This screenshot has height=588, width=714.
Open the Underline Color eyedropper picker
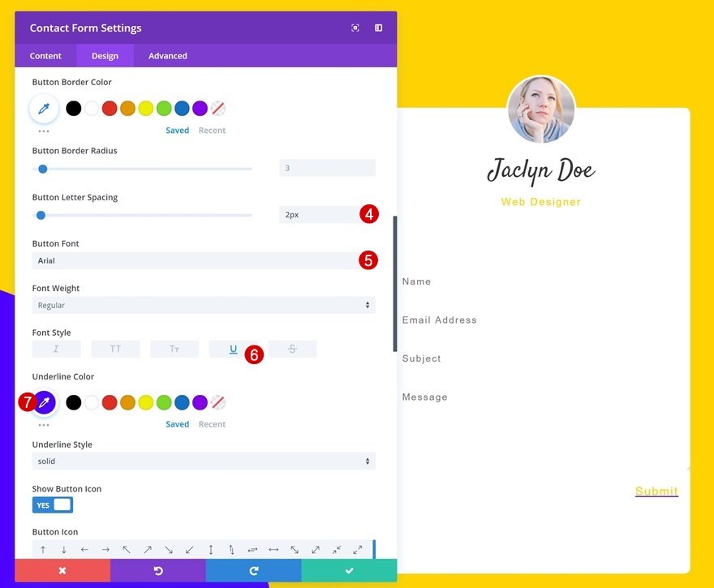tap(44, 402)
